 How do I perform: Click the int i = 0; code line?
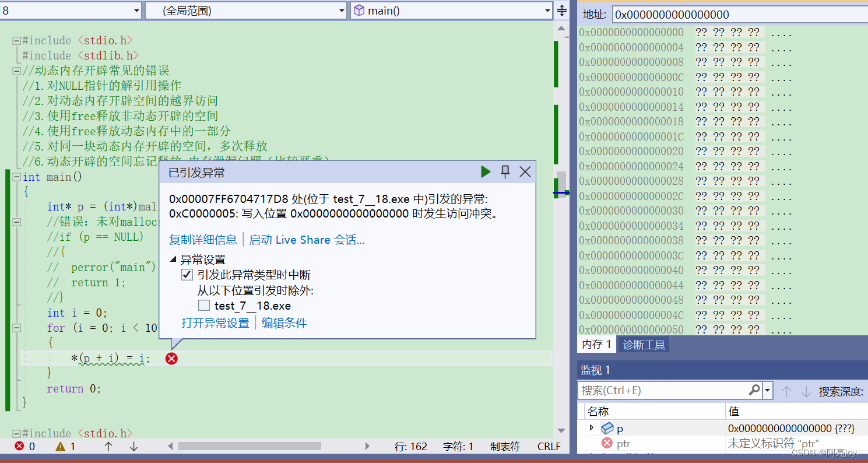78,313
